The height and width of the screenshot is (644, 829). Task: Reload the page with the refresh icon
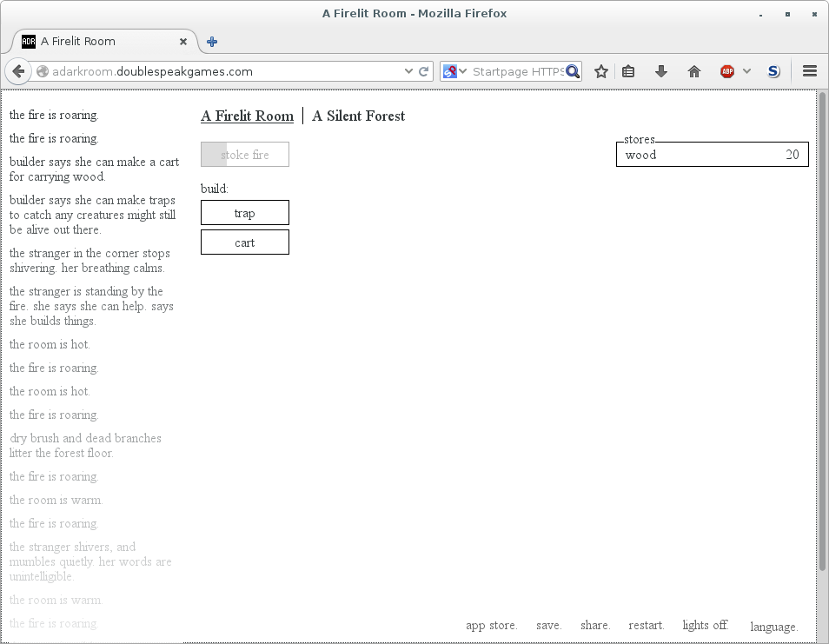click(424, 72)
